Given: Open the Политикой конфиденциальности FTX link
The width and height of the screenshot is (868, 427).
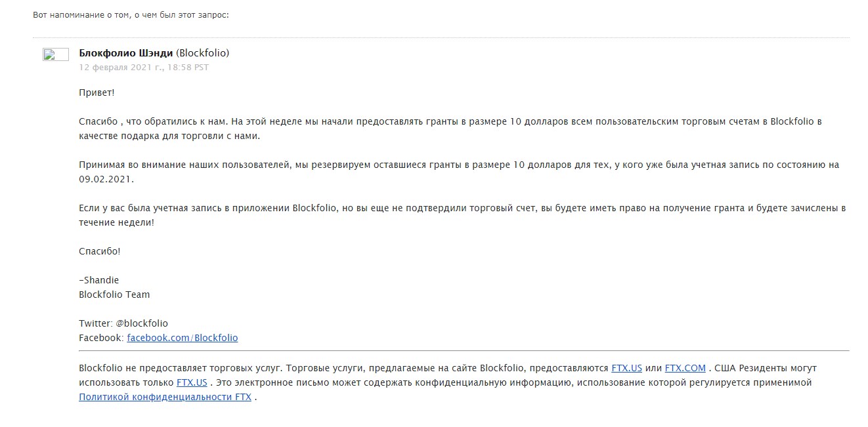Looking at the screenshot, I should point(165,397).
